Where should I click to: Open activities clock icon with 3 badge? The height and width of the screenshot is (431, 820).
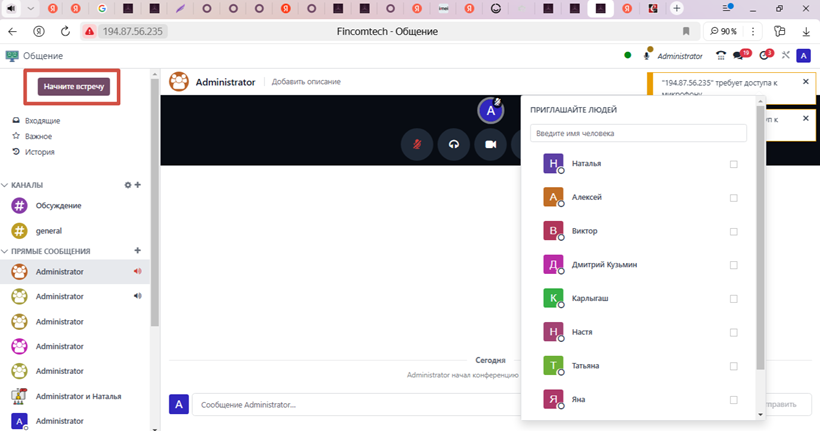pos(766,56)
